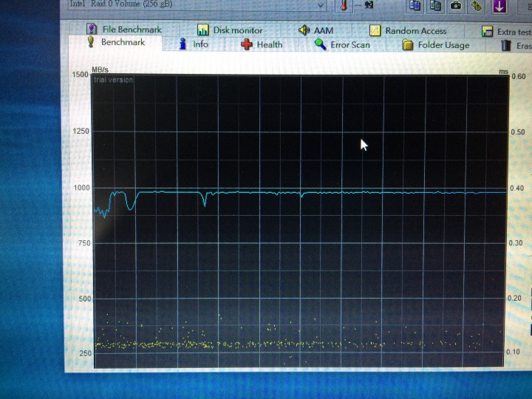Switch to the Random Access tab

point(408,31)
